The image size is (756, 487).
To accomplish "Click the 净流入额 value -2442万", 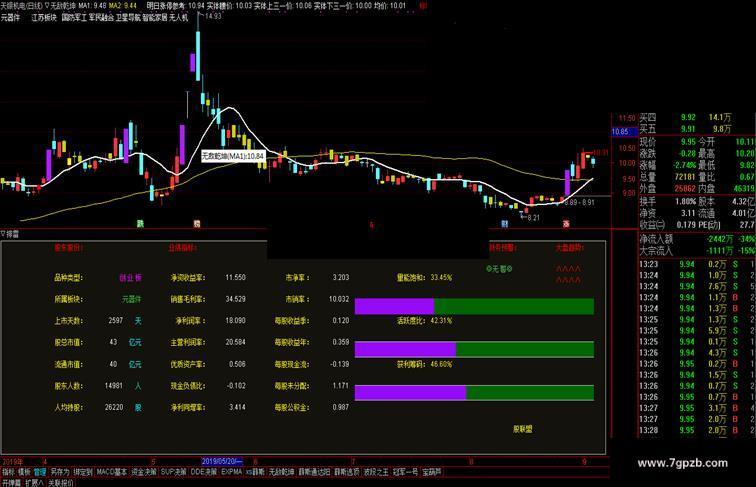I will pyautogui.click(x=720, y=239).
